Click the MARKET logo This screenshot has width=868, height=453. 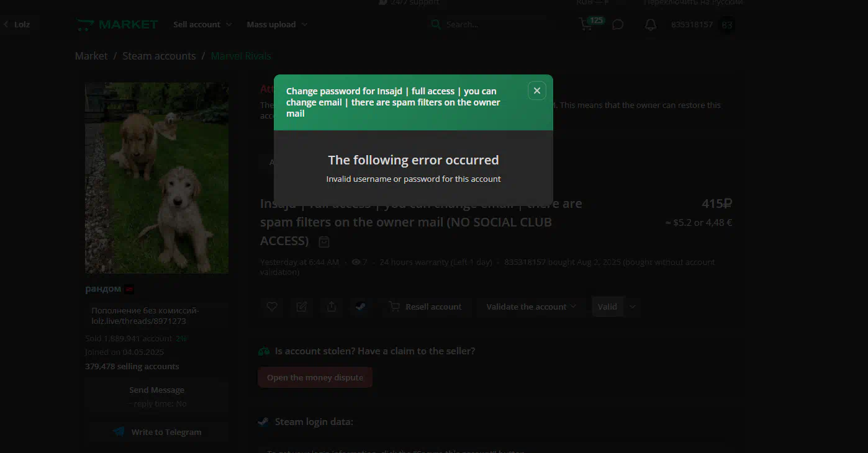117,25
